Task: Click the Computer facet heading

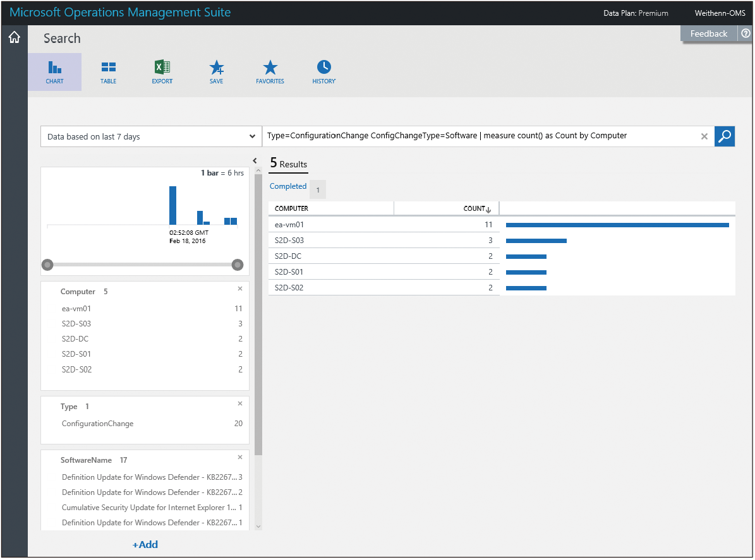Action: coord(78,292)
